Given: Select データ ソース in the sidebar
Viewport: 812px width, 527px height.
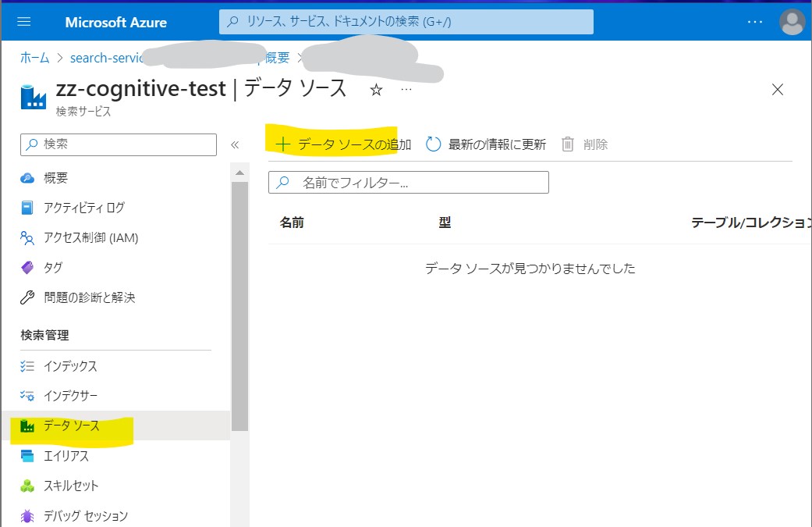Looking at the screenshot, I should click(115, 426).
